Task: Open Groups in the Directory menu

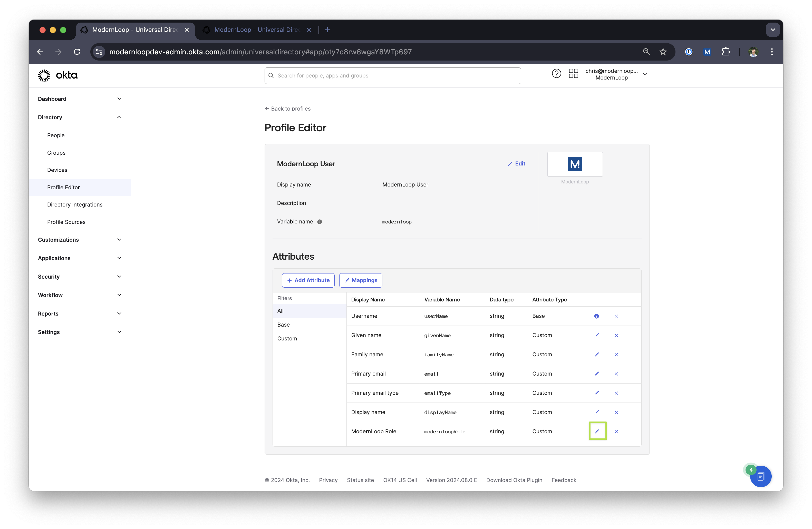Action: [56, 153]
